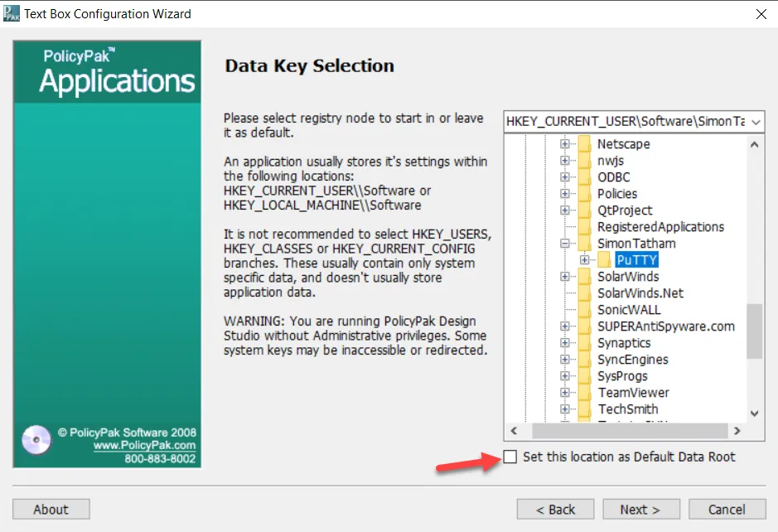Image resolution: width=778 pixels, height=532 pixels.
Task: Expand the SysProgs registry node
Action: [x=564, y=376]
